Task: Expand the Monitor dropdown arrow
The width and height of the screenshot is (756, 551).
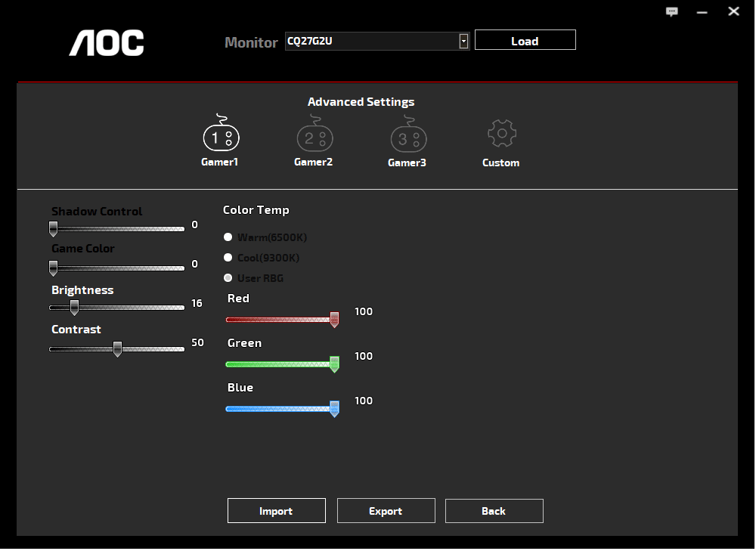Action: click(x=463, y=42)
